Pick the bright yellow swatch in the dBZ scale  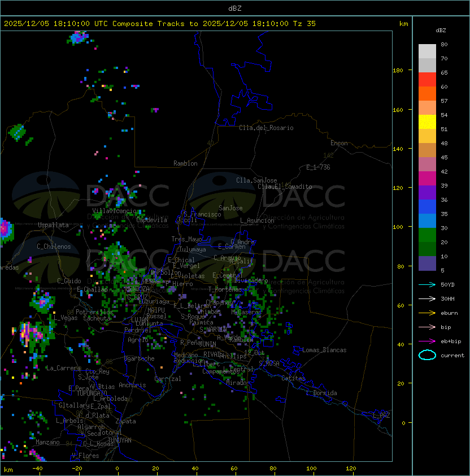(427, 122)
